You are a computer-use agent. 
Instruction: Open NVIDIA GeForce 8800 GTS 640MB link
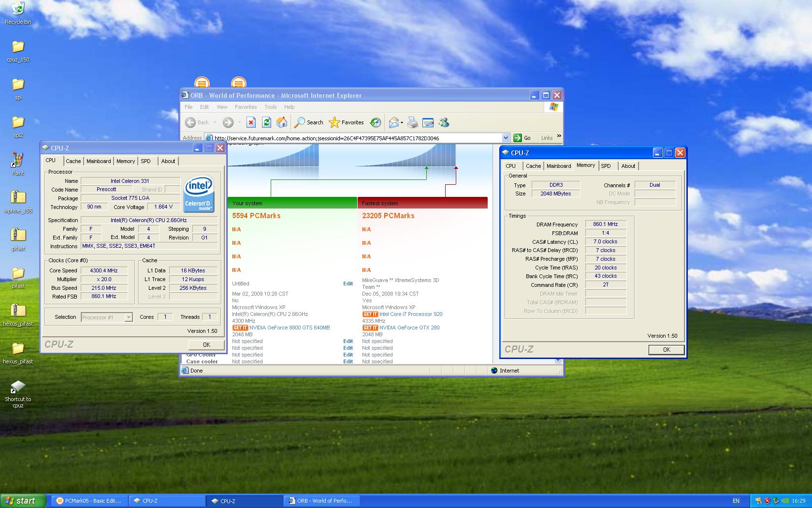point(290,328)
